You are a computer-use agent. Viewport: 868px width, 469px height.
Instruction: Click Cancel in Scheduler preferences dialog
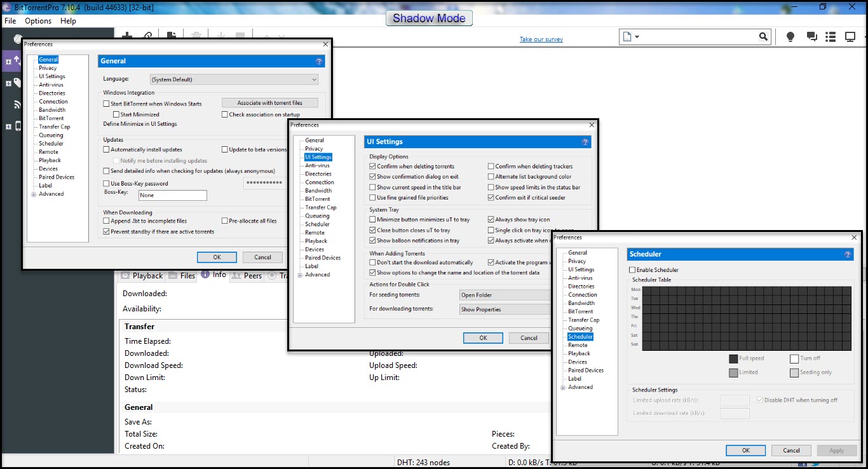[792, 451]
